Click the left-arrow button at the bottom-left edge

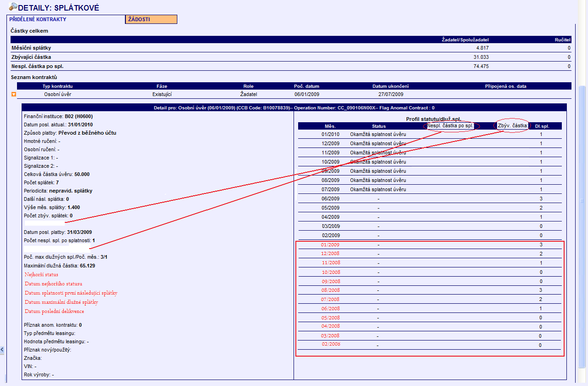(2, 350)
